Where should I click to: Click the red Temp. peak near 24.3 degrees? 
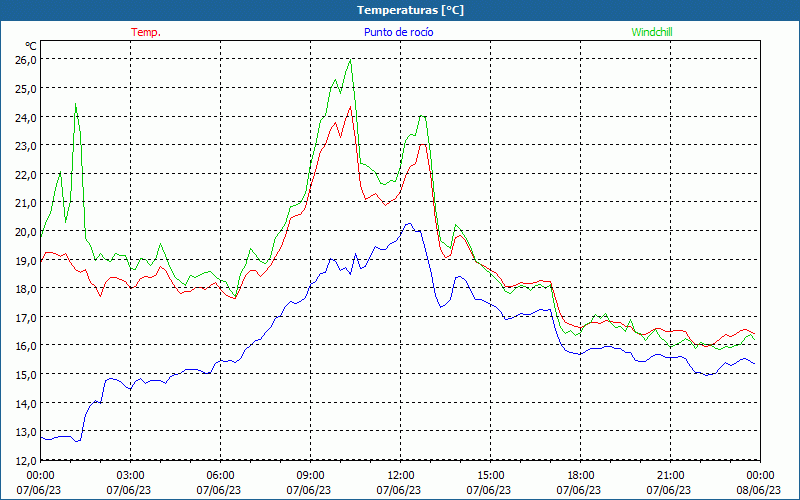coord(350,107)
